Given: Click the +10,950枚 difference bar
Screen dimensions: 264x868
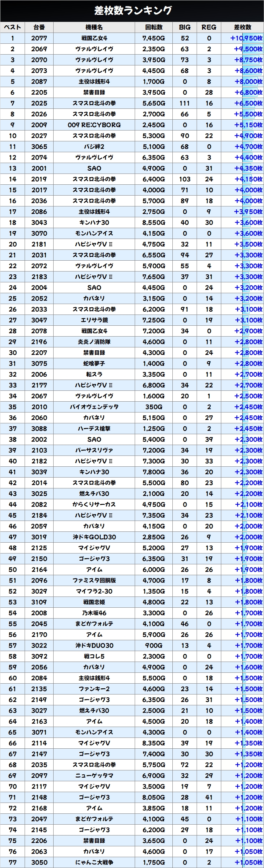Looking at the screenshot, I should [246, 38].
